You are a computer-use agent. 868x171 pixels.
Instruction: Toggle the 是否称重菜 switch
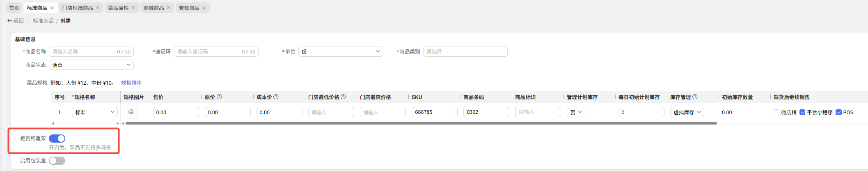57,139
